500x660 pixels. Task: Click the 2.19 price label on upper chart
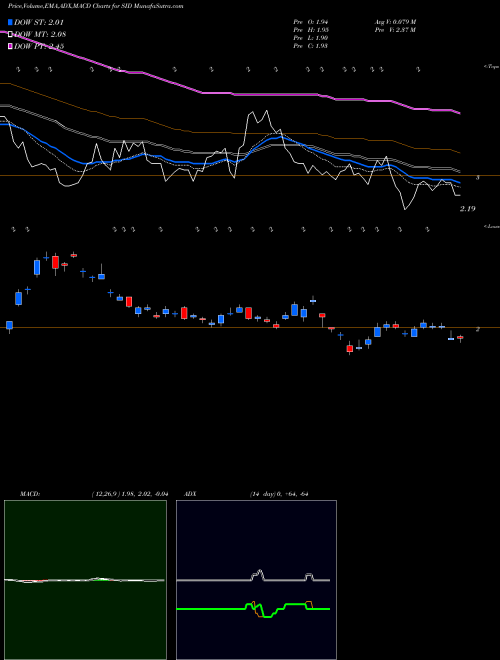[x=468, y=209]
